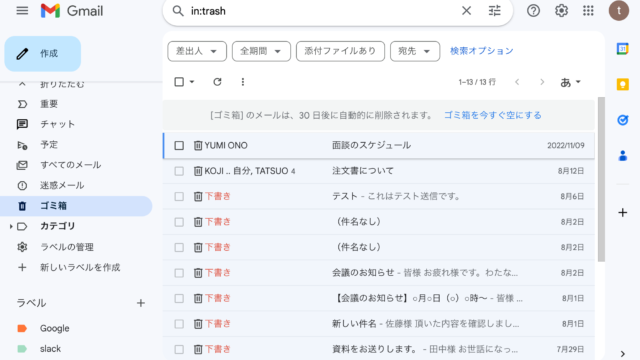
Task: Click ゴミ箱を今すぐ空にする link
Action: coord(492,116)
